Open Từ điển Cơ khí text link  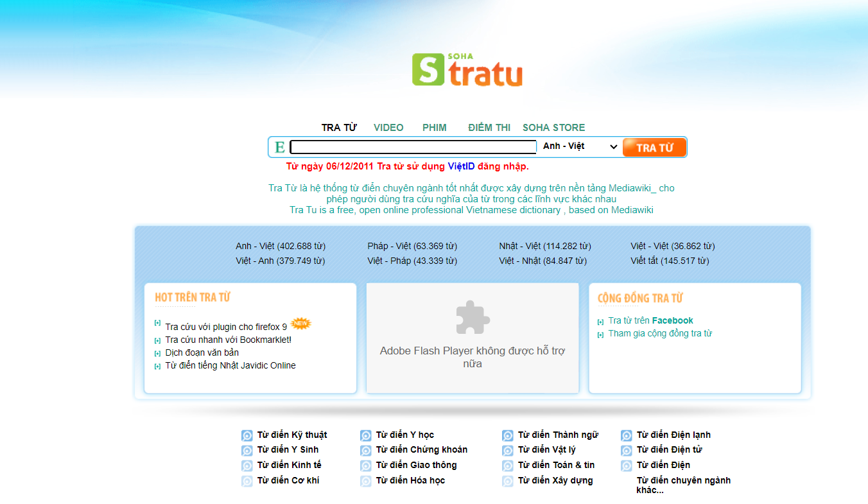click(288, 480)
